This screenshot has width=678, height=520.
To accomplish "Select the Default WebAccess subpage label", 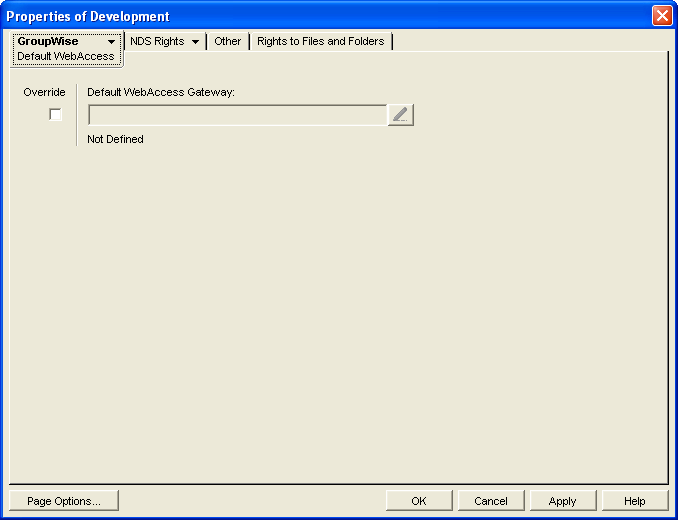I will (66, 56).
